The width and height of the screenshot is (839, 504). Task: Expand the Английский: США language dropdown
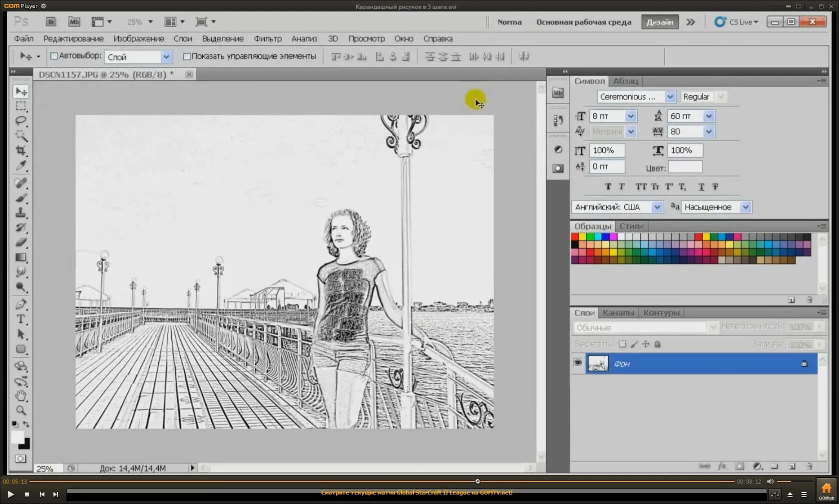pos(657,207)
